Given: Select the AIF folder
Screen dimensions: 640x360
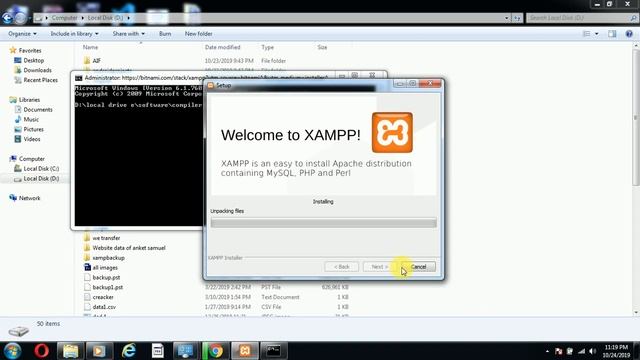Looking at the screenshot, I should tap(96, 61).
